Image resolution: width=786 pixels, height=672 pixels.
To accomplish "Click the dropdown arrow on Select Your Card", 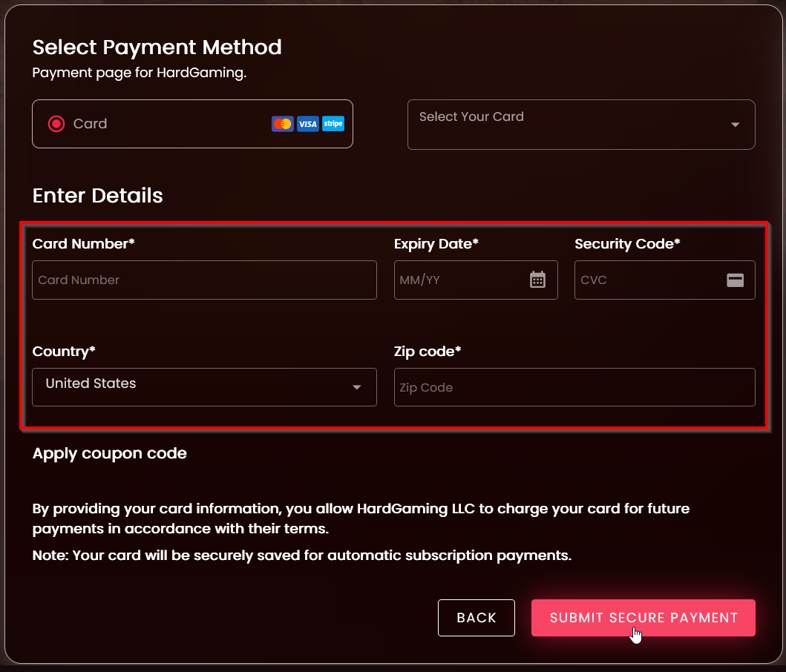I will [736, 125].
